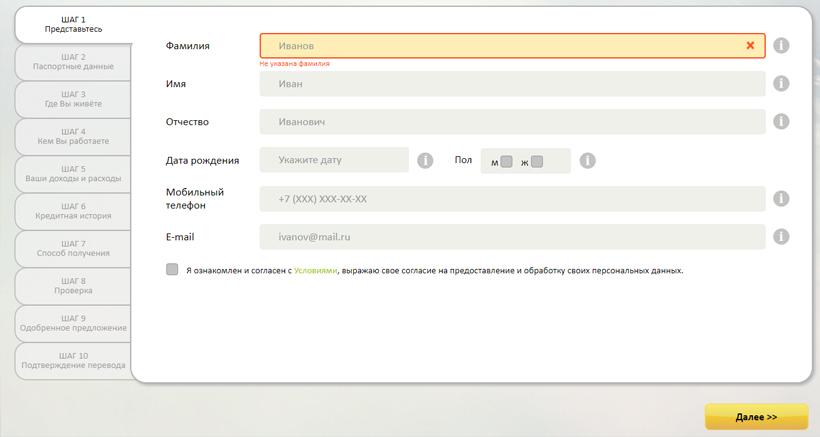
Task: Select female gender checkbox 'ж'
Action: point(537,161)
